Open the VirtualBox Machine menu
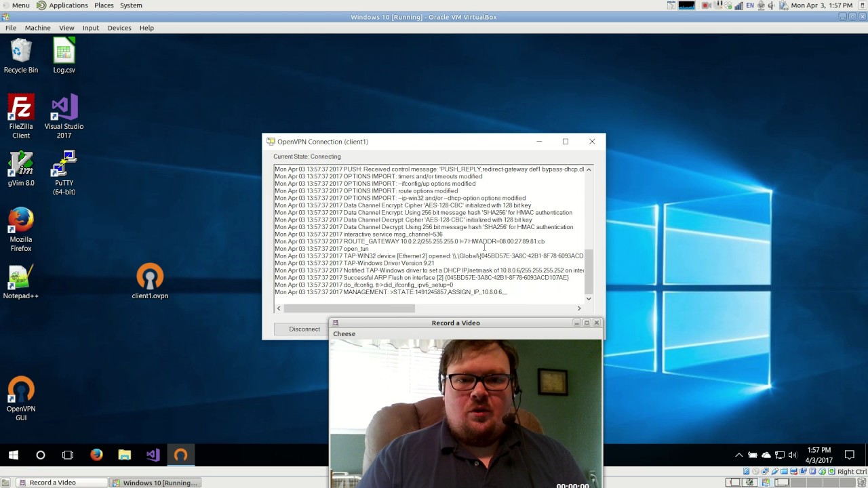 pos(37,28)
